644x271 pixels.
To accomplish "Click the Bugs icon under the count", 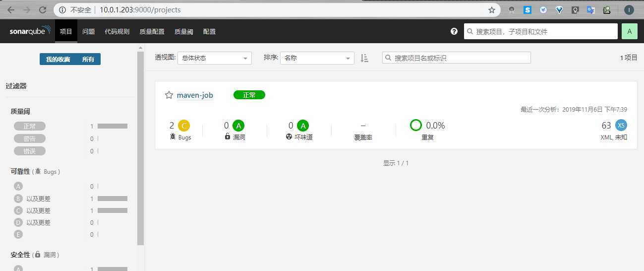I will point(173,136).
